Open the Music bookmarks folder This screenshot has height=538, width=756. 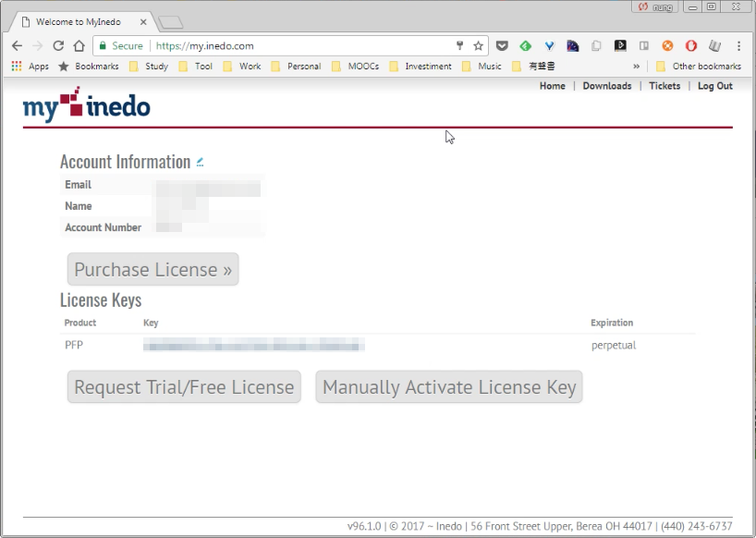[x=482, y=66]
